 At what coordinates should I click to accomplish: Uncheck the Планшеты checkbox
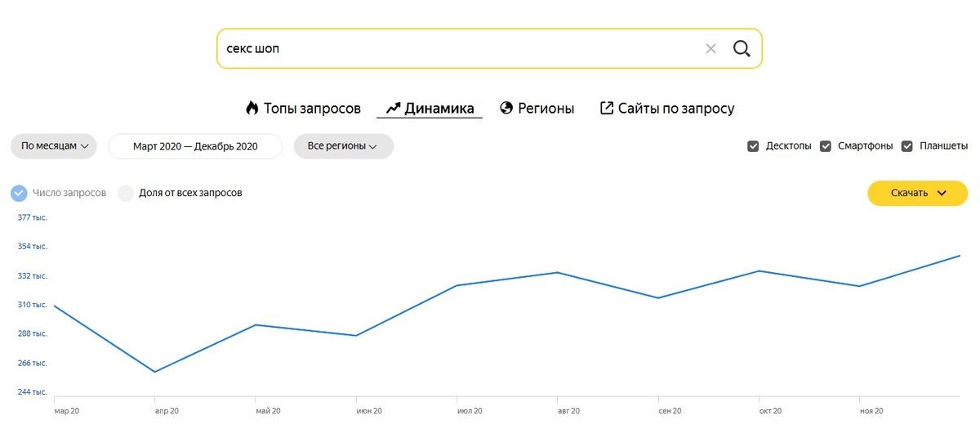[906, 146]
